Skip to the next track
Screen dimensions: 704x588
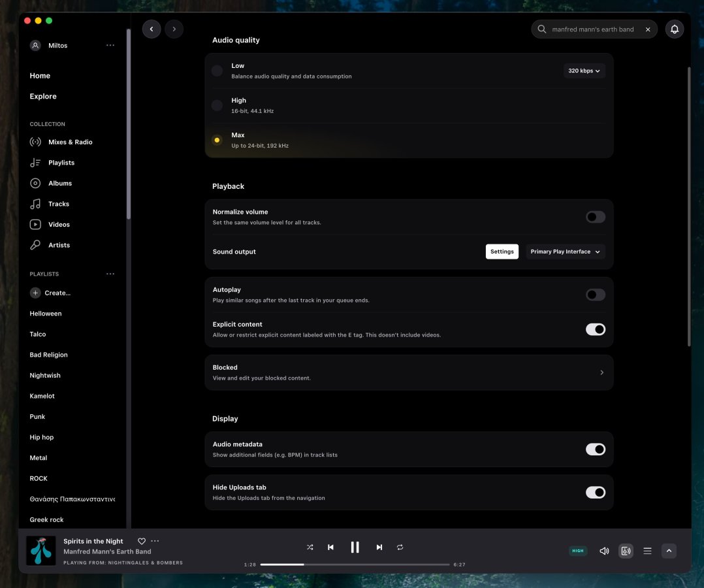(379, 547)
